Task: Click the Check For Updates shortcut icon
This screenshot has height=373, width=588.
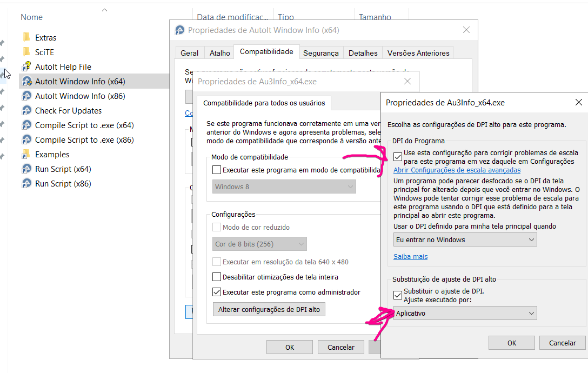Action: (26, 110)
